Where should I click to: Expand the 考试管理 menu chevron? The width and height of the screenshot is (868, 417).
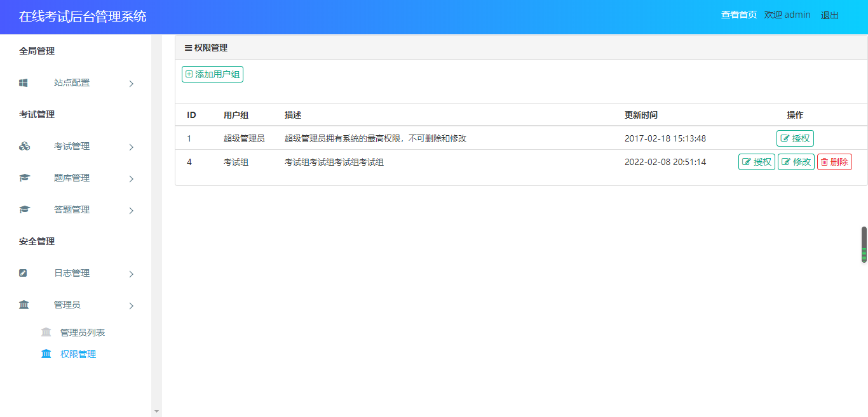[x=132, y=147]
